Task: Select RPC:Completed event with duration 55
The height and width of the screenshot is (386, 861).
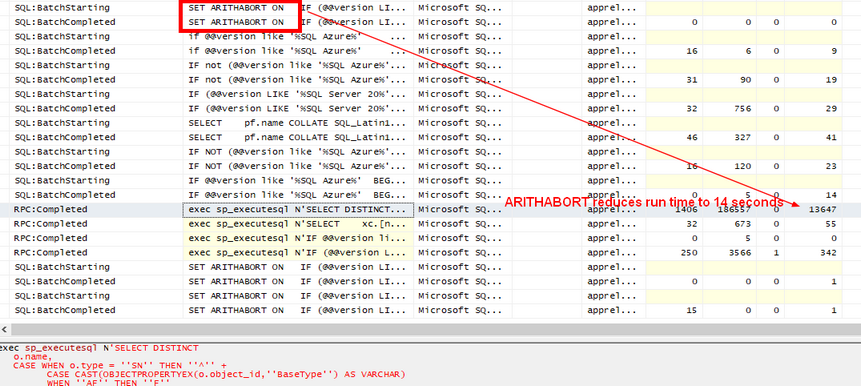Action: pyautogui.click(x=51, y=224)
